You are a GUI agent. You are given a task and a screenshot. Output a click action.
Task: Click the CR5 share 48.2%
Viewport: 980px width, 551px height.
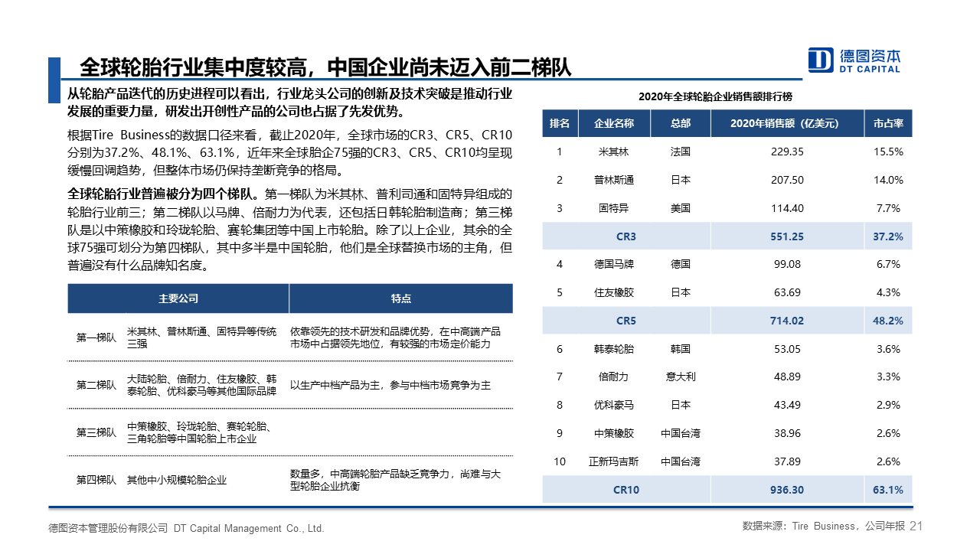pos(888,321)
